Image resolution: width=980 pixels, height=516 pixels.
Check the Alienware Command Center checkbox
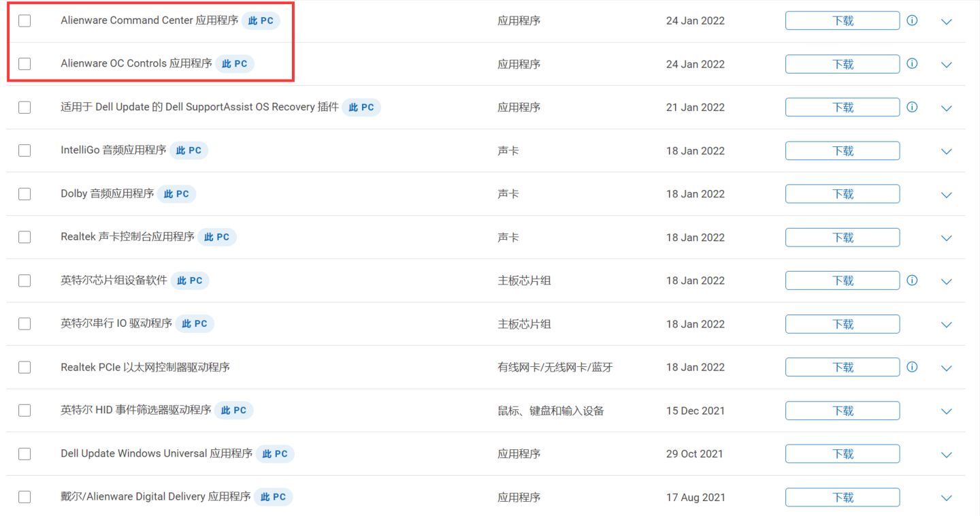[24, 20]
